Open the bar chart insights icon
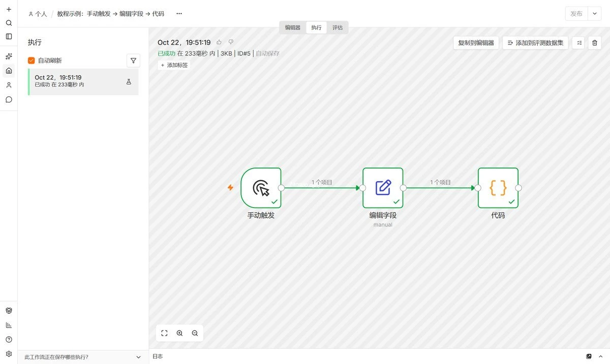This screenshot has width=610, height=364. (x=9, y=325)
